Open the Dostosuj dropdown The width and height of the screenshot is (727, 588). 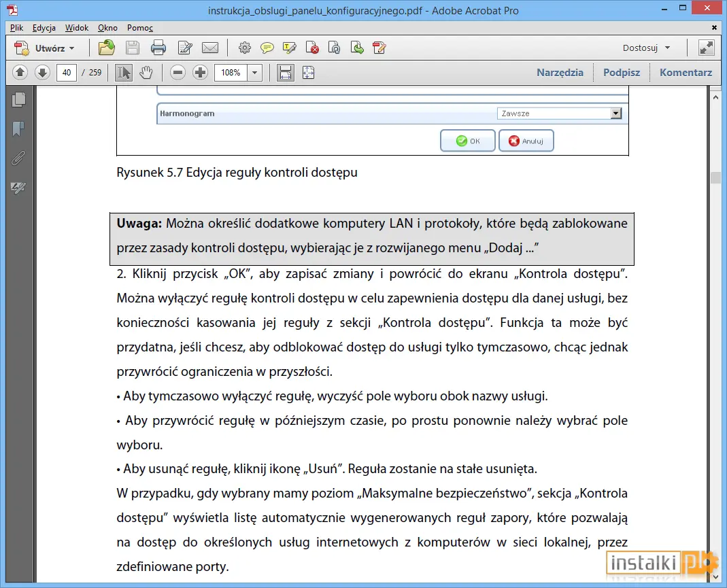tap(646, 48)
